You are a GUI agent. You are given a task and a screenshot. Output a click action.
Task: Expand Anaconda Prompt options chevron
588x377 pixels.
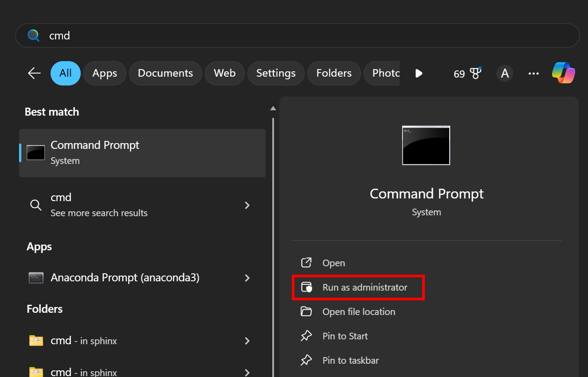click(247, 278)
